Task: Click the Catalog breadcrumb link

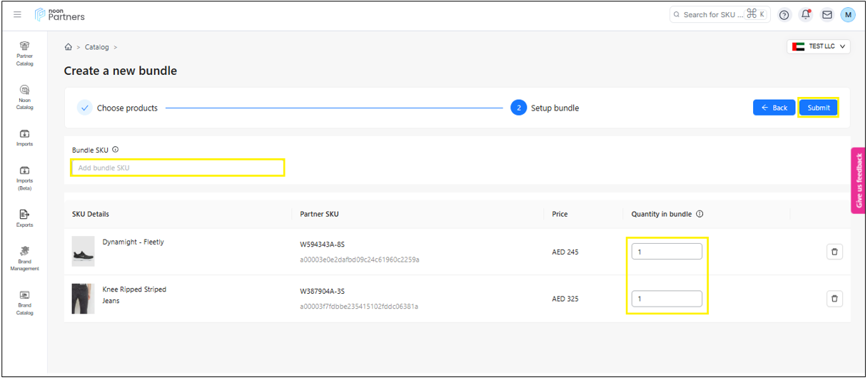Action: pos(97,47)
